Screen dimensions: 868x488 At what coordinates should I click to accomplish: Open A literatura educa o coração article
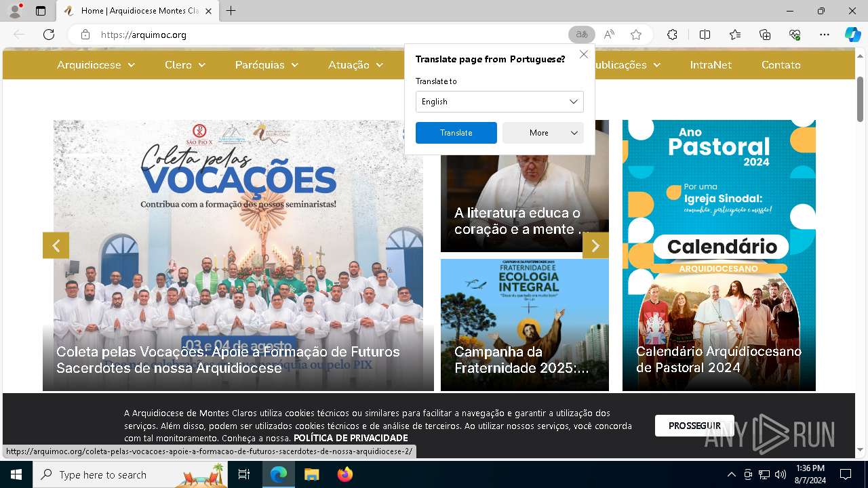[522, 221]
